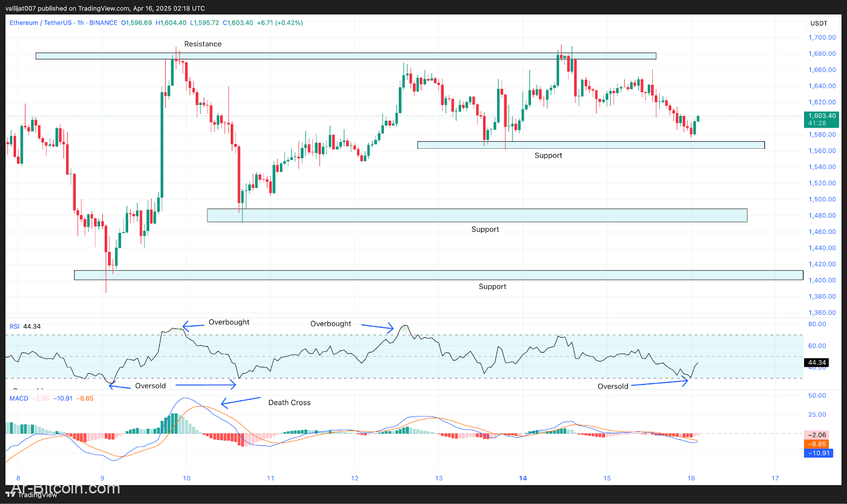The width and height of the screenshot is (847, 504).
Task: Click date 16 on the time axis
Action: pos(691,478)
